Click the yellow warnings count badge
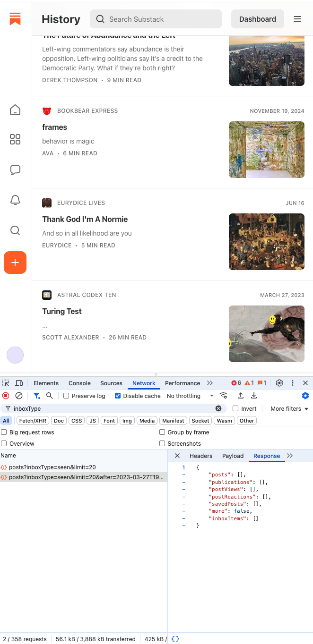The image size is (313, 644). coord(249,383)
